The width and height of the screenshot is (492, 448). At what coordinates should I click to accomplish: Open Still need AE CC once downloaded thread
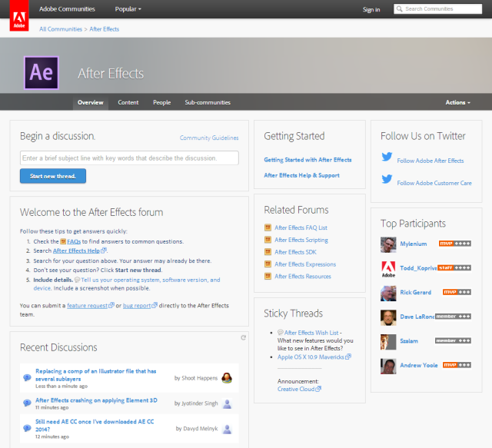(x=95, y=426)
